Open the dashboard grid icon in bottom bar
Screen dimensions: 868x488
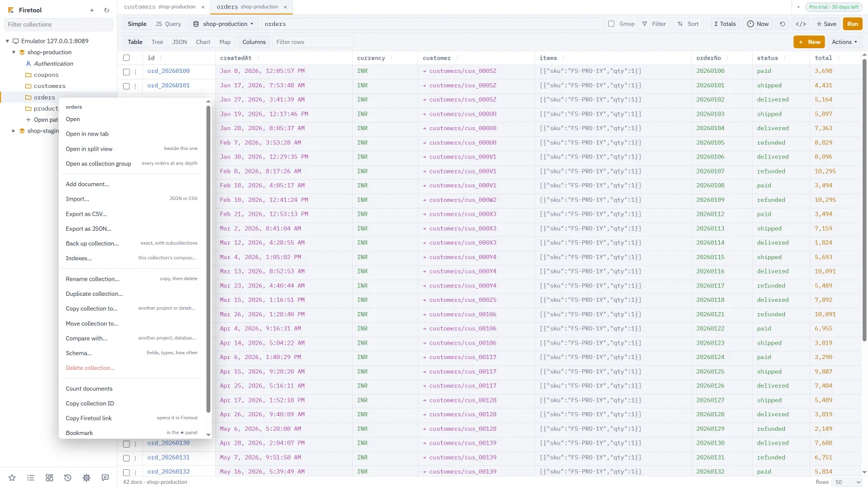tap(49, 478)
